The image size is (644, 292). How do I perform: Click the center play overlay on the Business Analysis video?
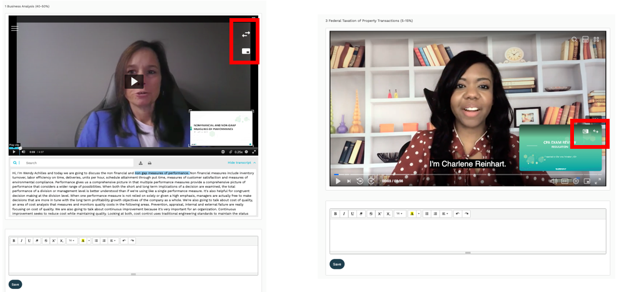tap(134, 81)
